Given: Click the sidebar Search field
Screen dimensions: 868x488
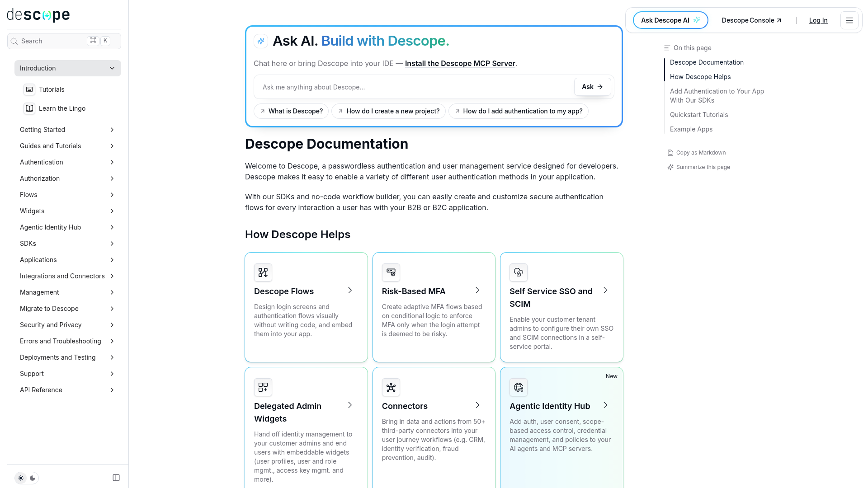Looking at the screenshot, I should click(x=64, y=41).
